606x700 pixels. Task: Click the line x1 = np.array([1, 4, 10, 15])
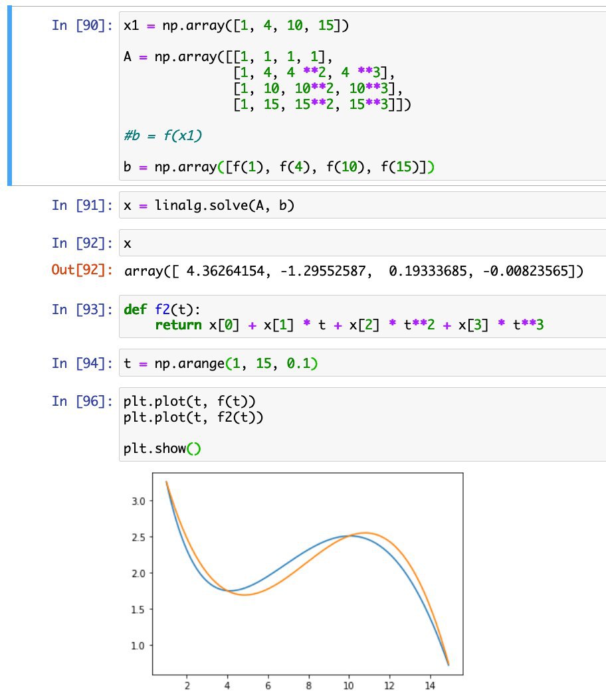[x=237, y=25]
